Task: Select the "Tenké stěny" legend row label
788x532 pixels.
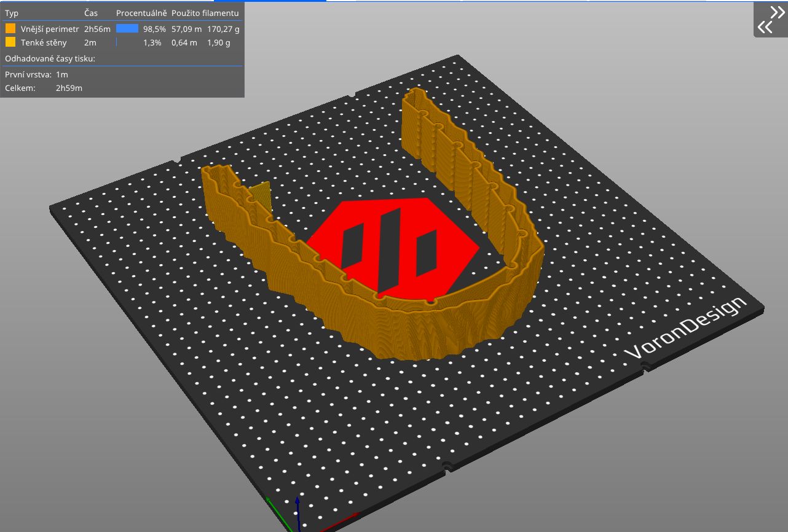Action: coord(44,43)
